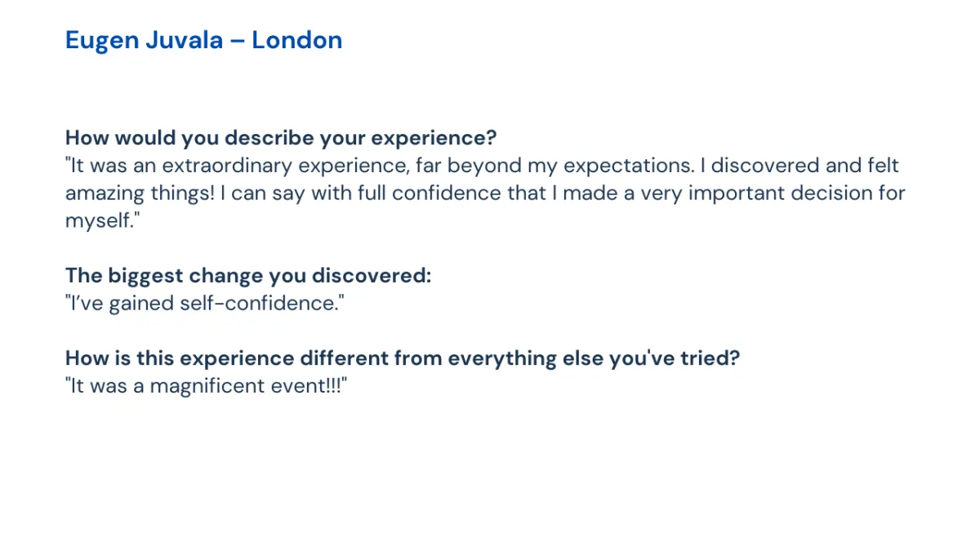Click the 'Eugen Juvala – London' heading
Screen dimensions: 980x551
point(203,40)
